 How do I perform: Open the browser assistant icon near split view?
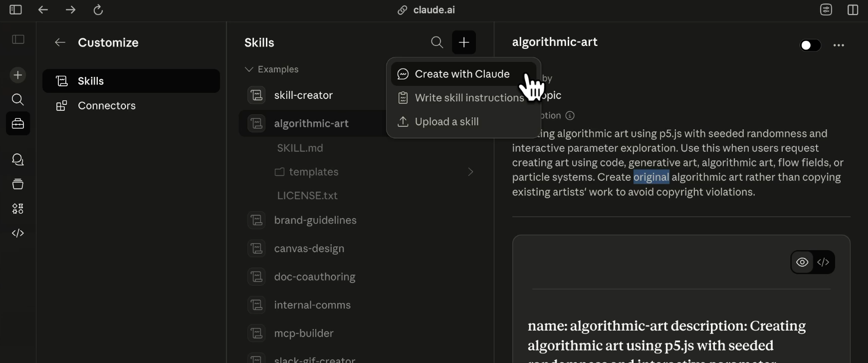[x=826, y=10]
